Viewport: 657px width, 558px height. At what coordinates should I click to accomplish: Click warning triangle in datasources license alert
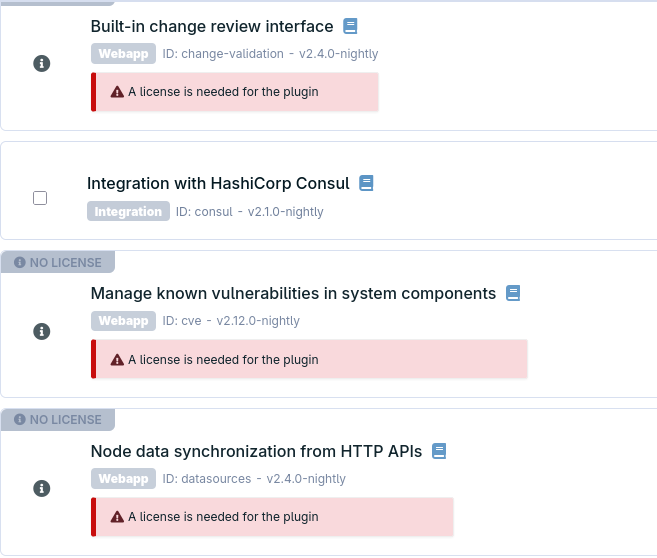point(117,517)
